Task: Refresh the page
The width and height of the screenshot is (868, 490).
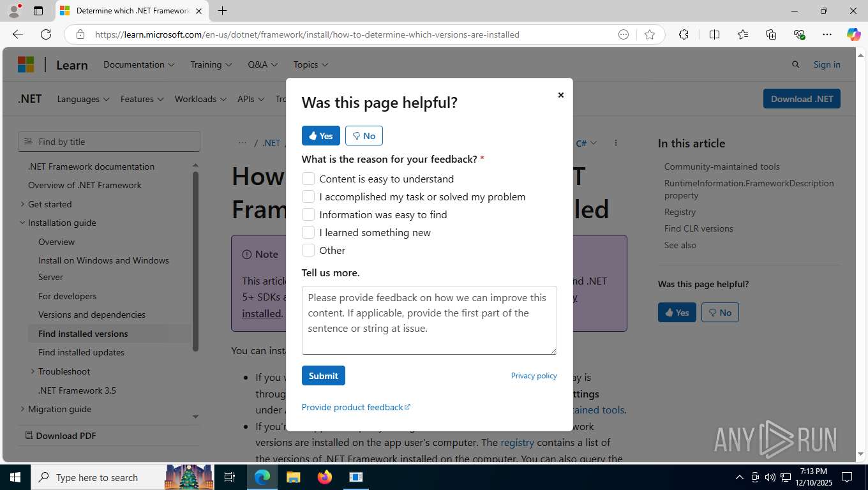Action: tap(46, 34)
